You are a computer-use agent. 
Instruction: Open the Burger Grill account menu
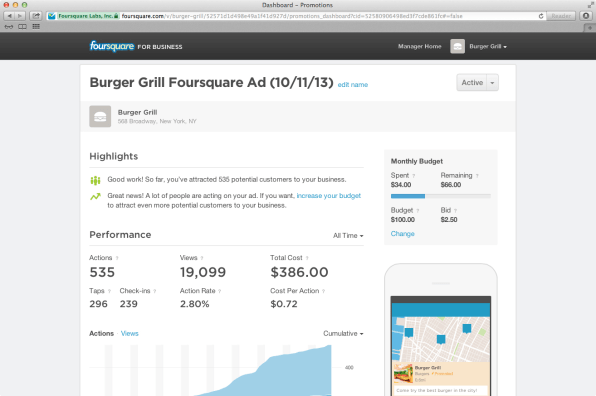[x=488, y=46]
